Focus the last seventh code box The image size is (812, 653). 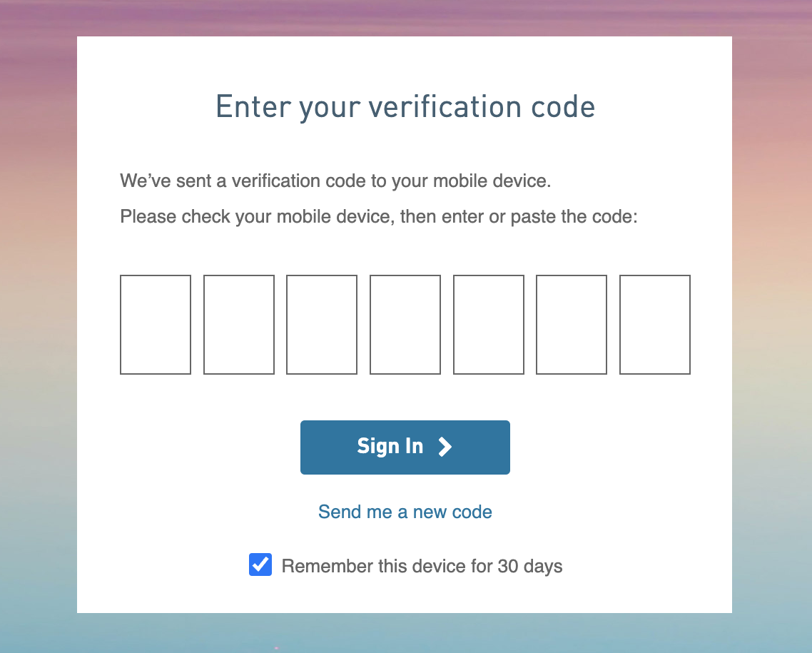654,325
